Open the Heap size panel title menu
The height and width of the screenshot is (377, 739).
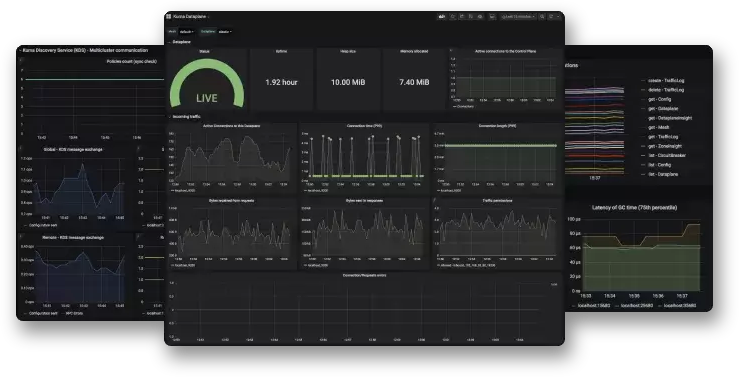(348, 51)
